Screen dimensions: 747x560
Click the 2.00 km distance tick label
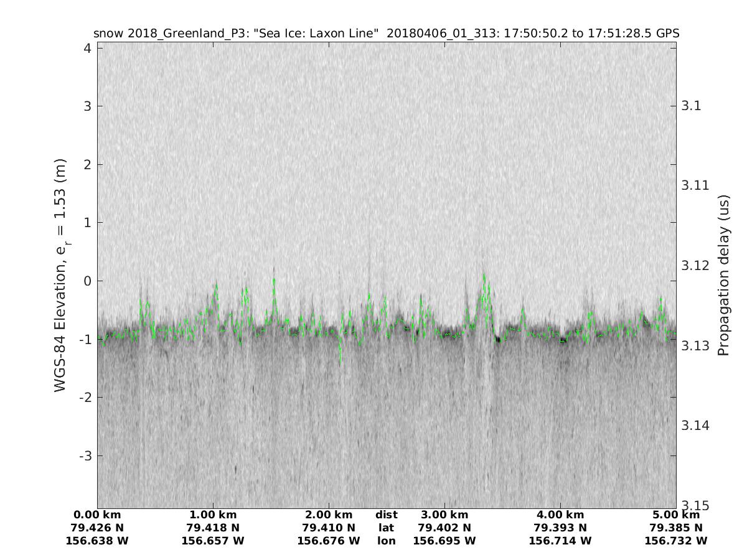(329, 515)
